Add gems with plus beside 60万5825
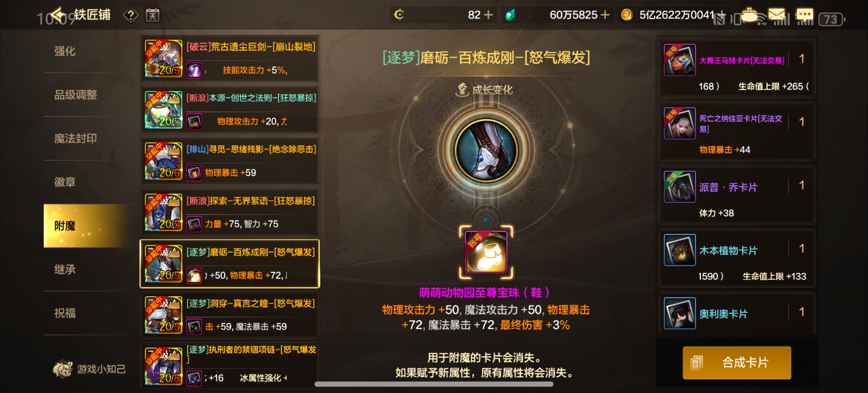The height and width of the screenshot is (393, 868). [605, 15]
